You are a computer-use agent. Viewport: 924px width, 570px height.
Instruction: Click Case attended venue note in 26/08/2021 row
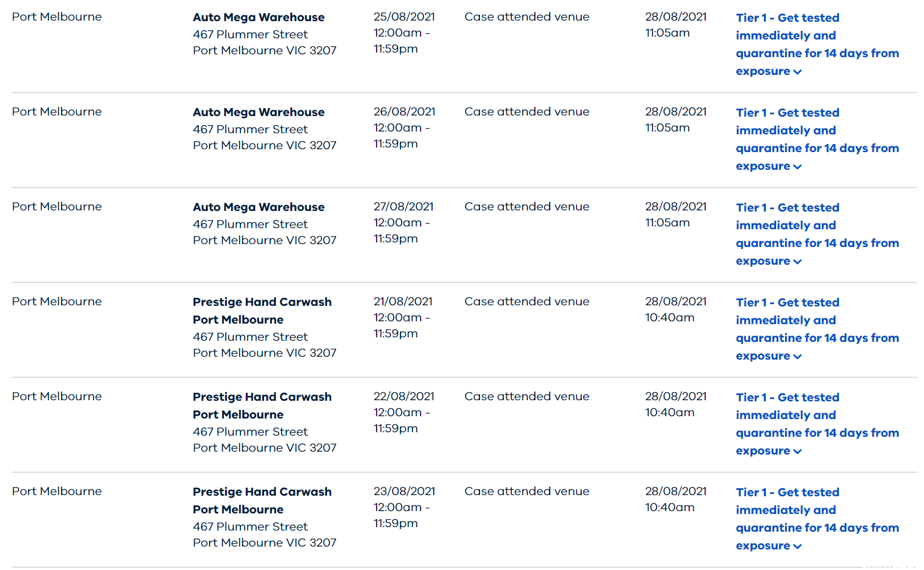click(x=527, y=111)
